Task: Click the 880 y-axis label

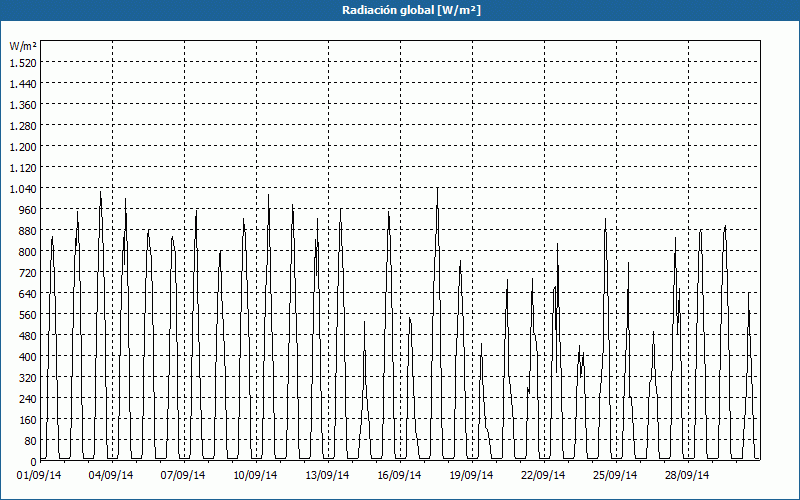Action: click(x=28, y=231)
